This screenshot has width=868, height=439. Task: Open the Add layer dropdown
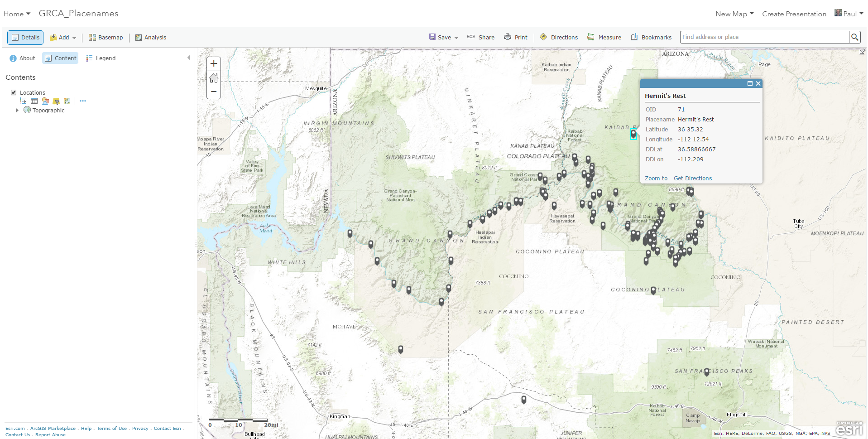63,37
